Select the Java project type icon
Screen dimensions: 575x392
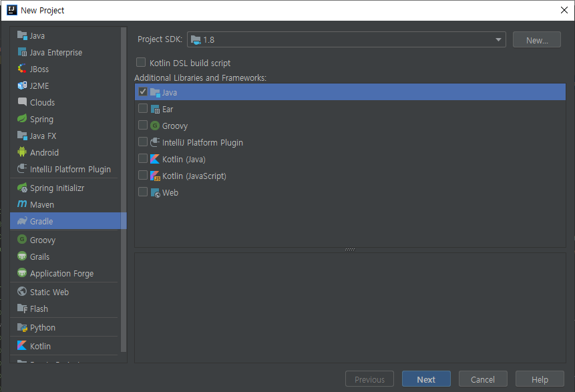coord(22,35)
